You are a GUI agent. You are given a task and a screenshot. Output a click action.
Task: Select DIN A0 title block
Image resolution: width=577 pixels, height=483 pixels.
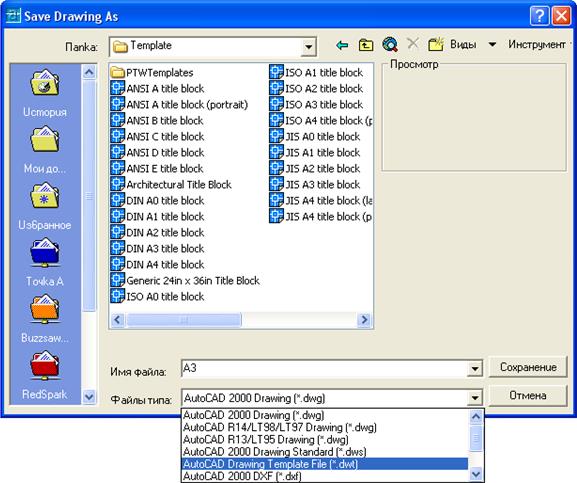click(x=157, y=200)
